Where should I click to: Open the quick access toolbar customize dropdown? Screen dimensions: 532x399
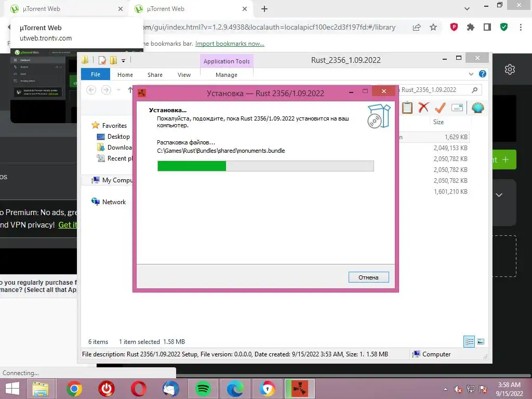pyautogui.click(x=124, y=61)
